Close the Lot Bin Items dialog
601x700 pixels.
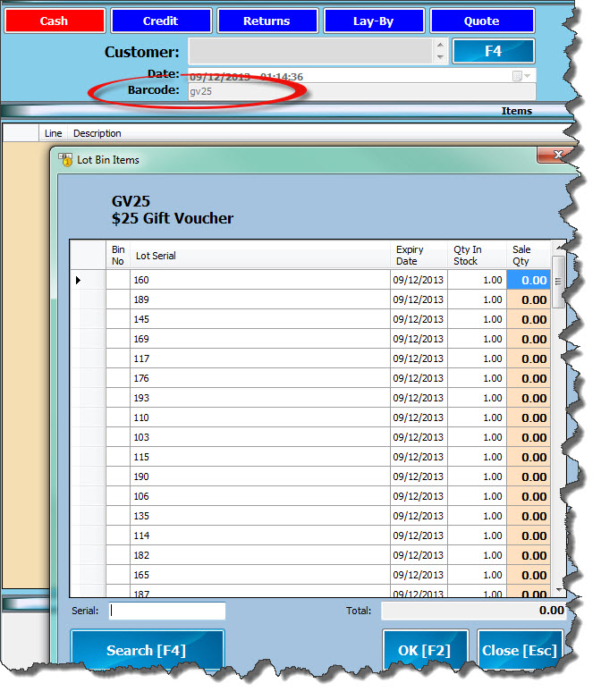pos(557,155)
